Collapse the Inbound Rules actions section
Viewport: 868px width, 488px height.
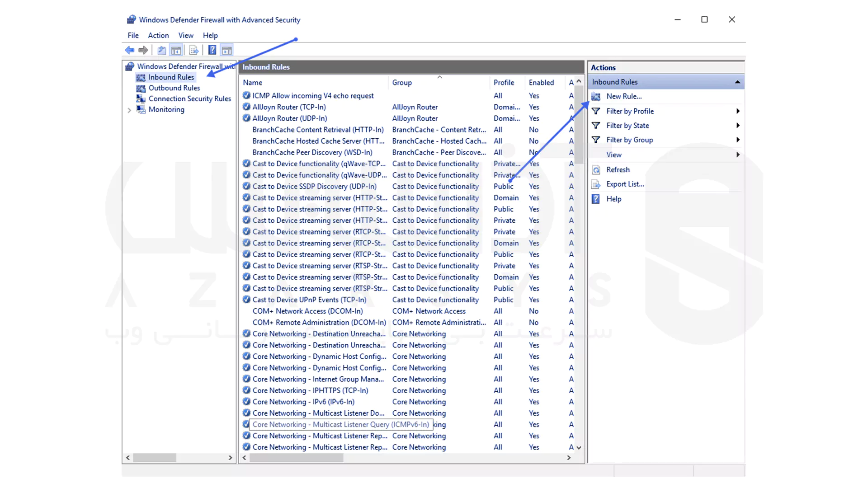(x=737, y=82)
